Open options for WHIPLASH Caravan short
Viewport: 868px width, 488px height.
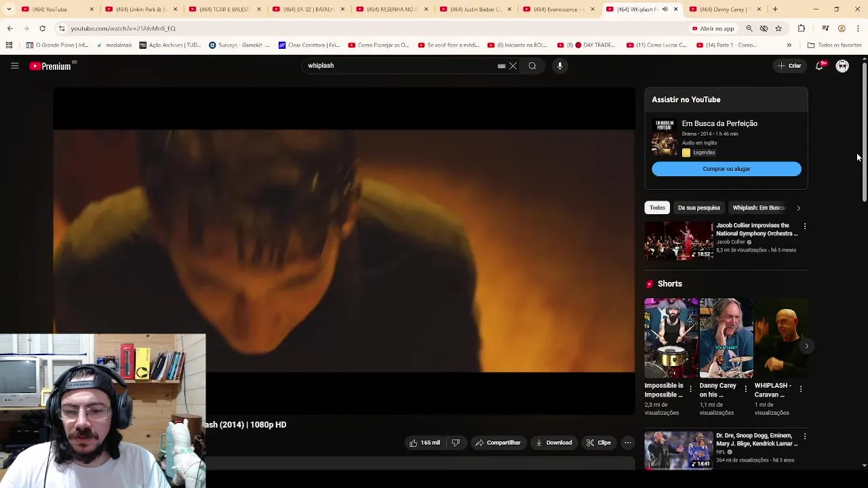[x=801, y=389]
